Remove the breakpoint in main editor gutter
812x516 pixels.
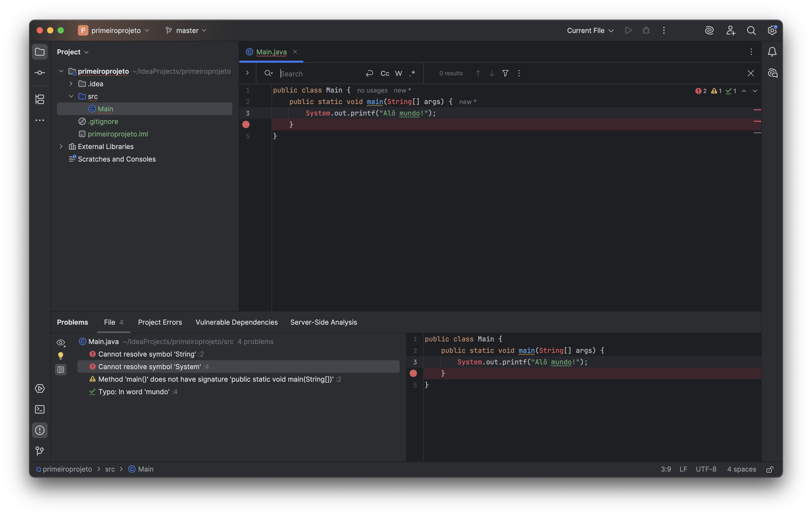tap(246, 124)
